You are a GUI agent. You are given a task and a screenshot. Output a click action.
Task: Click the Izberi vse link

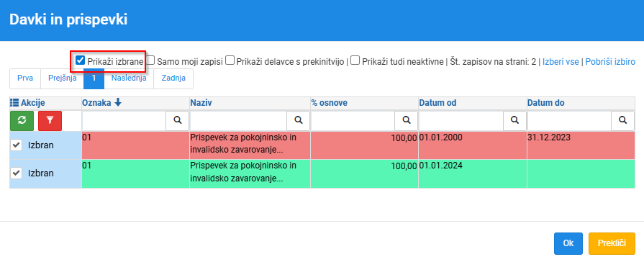[561, 62]
